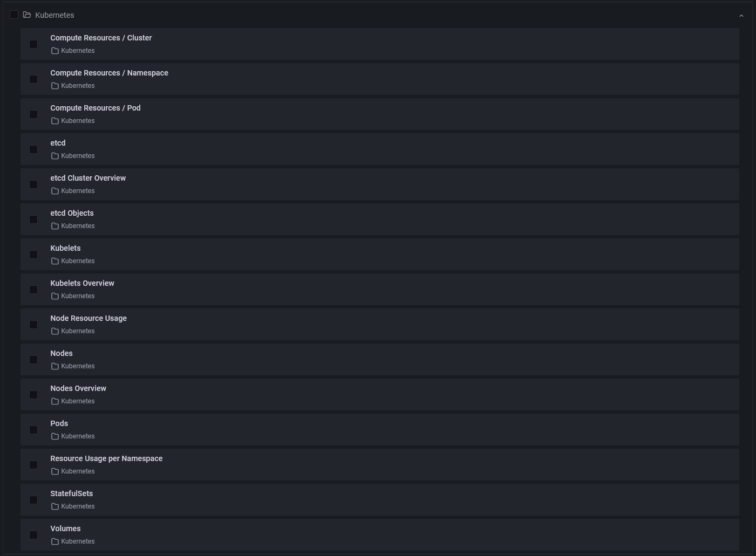Click the Kubernetes folder link below StatefulSets
Screen dimensions: 756x556
tap(77, 506)
